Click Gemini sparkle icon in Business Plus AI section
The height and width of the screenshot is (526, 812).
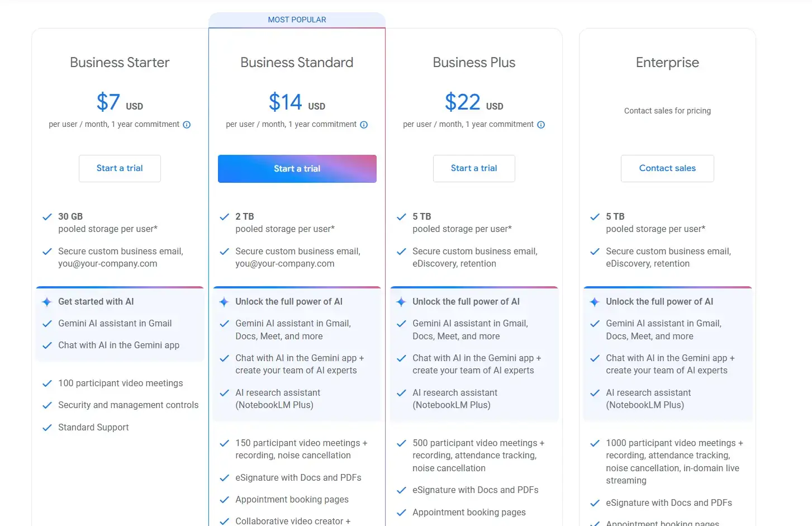pos(401,302)
